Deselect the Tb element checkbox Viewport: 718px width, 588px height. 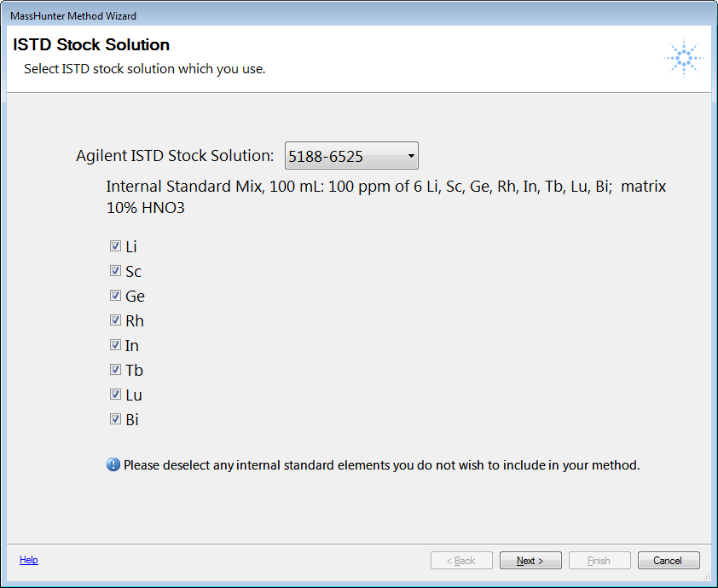tap(115, 370)
